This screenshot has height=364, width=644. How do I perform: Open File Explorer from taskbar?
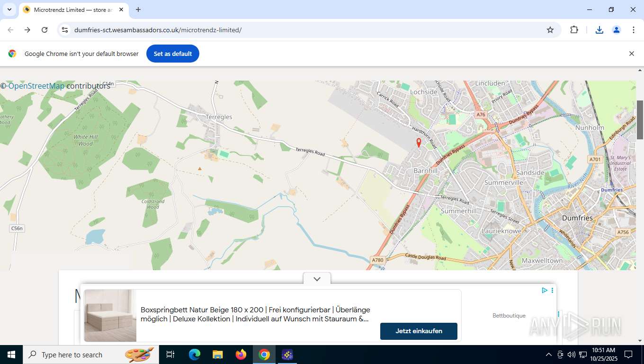coord(218,355)
